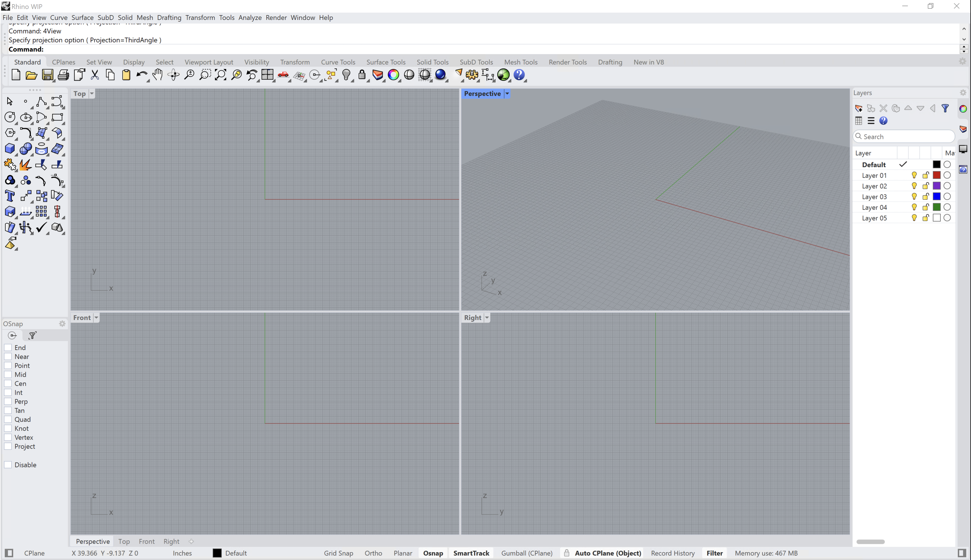Toggle Layer 02 visibility lightbulb
Viewport: 971px width, 560px height.
click(914, 186)
